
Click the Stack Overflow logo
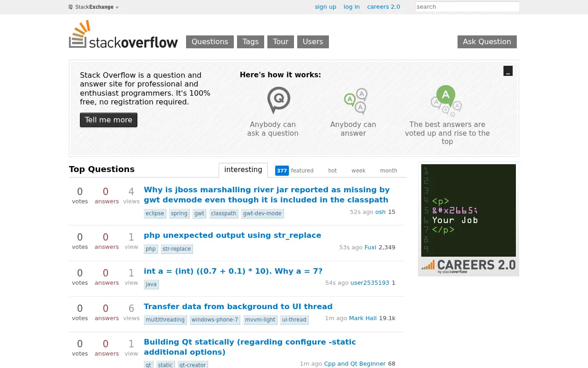click(x=123, y=34)
